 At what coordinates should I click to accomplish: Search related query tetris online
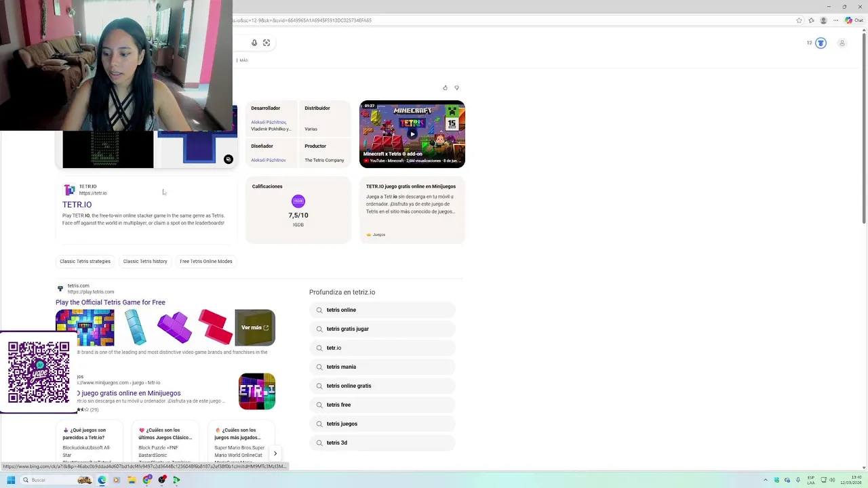(382, 310)
